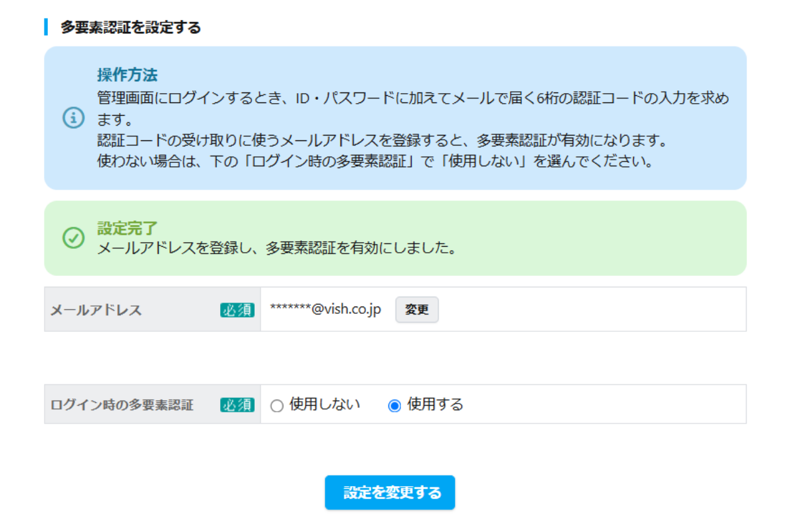Click the メールアドレス field label
The height and width of the screenshot is (532, 798).
[96, 311]
